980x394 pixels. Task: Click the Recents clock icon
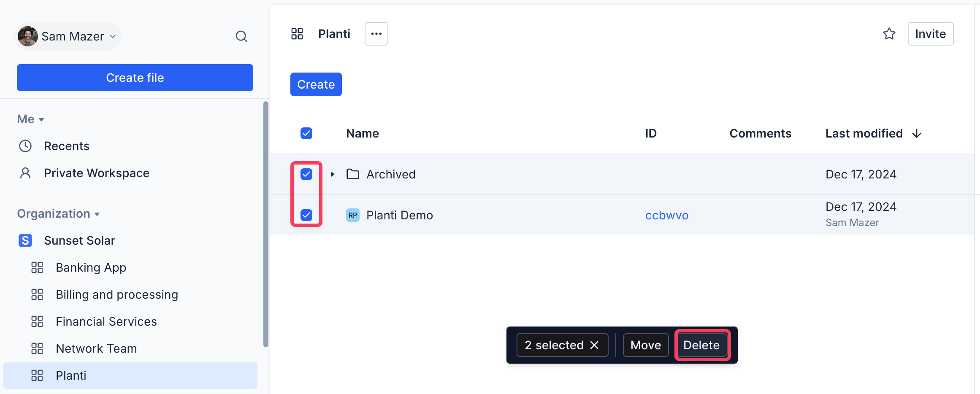(x=25, y=146)
